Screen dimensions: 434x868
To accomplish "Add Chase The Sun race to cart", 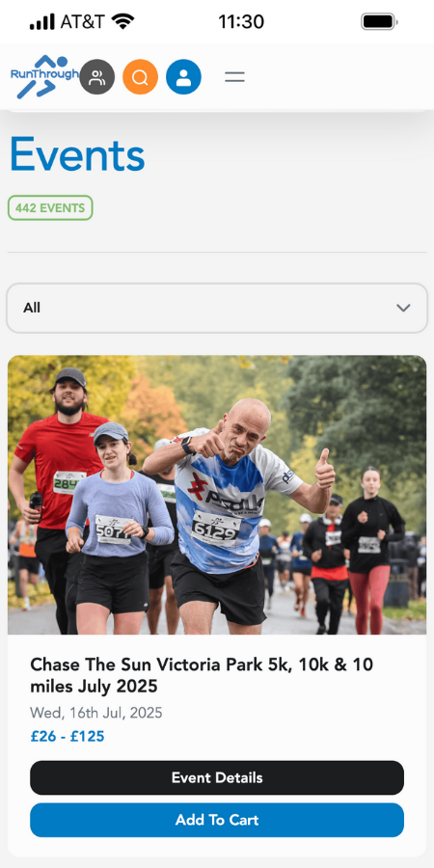I will coord(217,820).
